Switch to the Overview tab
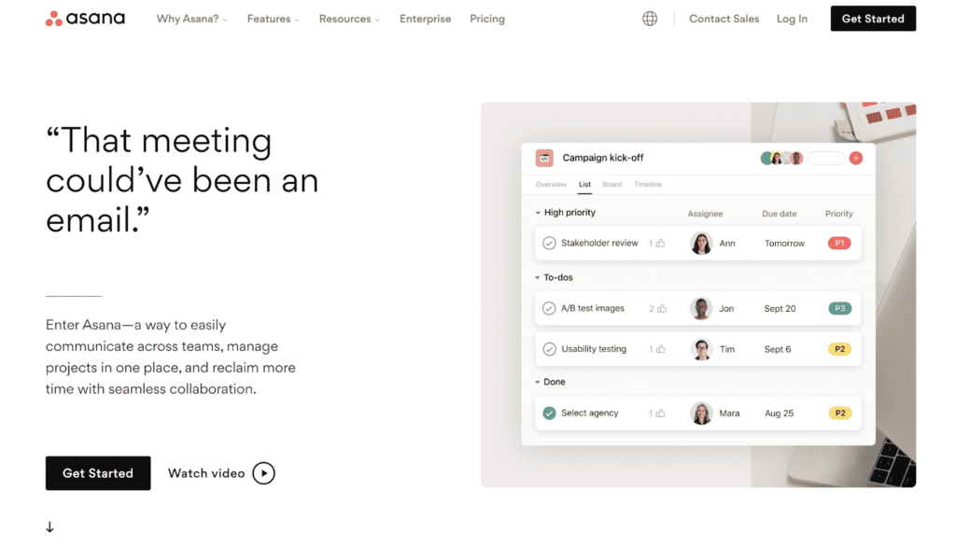The image size is (956, 560). coord(551,185)
